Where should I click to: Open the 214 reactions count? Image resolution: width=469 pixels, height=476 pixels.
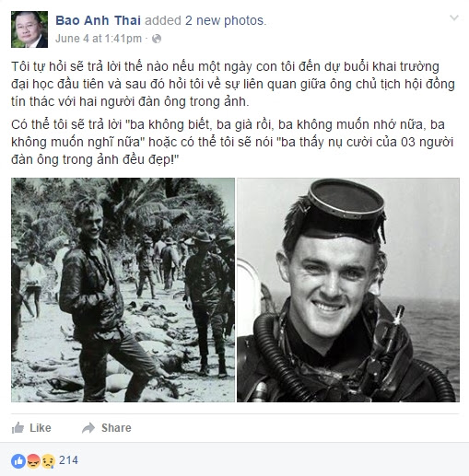click(68, 460)
